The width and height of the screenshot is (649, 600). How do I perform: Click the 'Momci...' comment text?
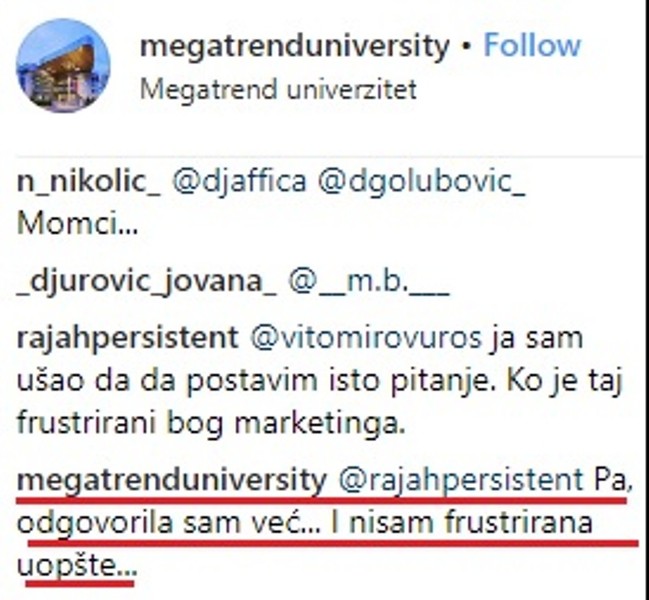(x=76, y=221)
